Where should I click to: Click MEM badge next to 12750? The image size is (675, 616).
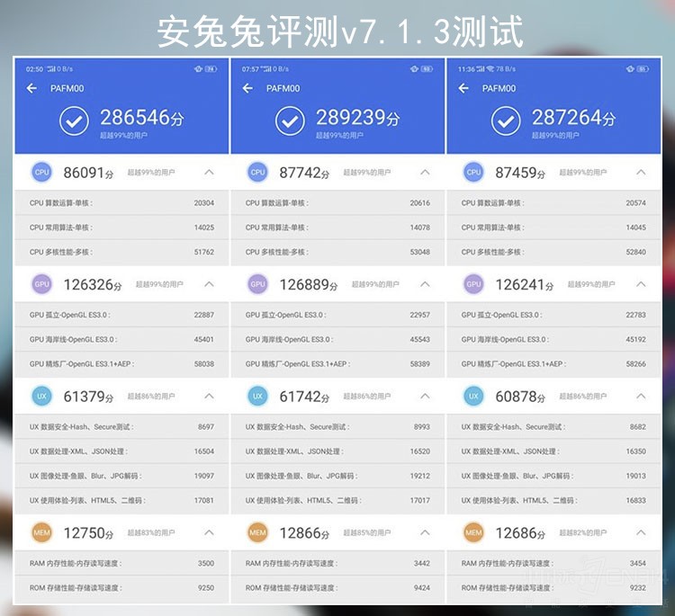[x=41, y=532]
